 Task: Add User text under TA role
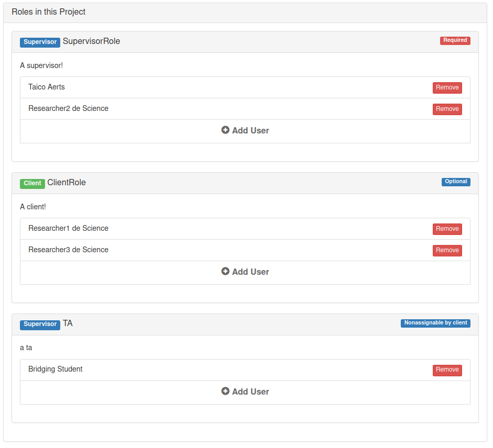coord(250,391)
